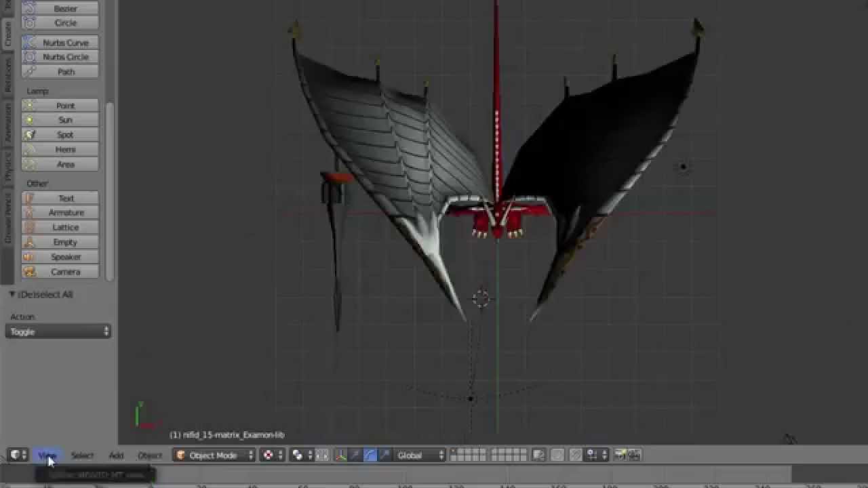Switch to the Animation tab
The width and height of the screenshot is (868, 488).
click(7, 122)
